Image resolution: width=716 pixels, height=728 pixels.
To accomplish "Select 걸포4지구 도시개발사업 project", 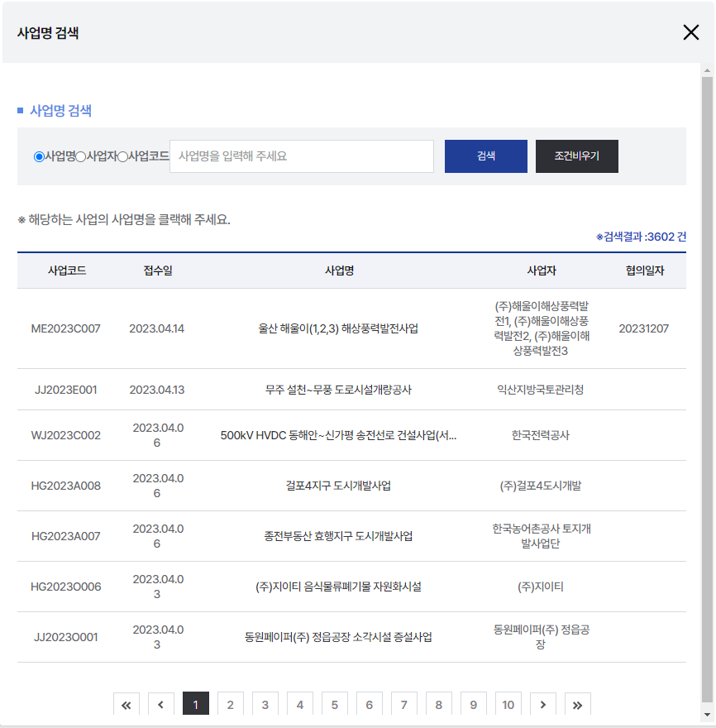I will click(338, 486).
